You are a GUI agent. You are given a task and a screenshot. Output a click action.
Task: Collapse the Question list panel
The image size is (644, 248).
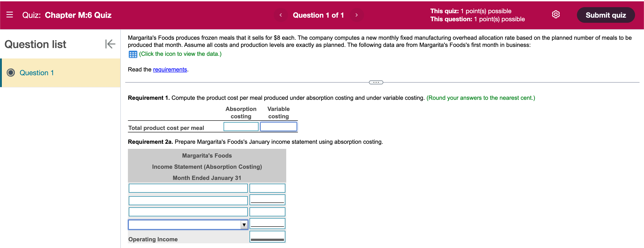[110, 44]
